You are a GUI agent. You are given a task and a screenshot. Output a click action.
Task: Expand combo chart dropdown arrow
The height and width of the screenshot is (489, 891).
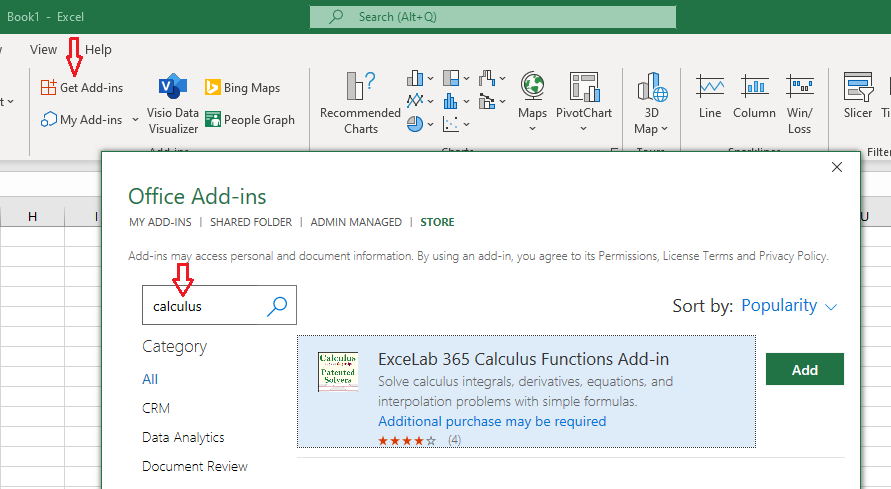click(x=502, y=101)
